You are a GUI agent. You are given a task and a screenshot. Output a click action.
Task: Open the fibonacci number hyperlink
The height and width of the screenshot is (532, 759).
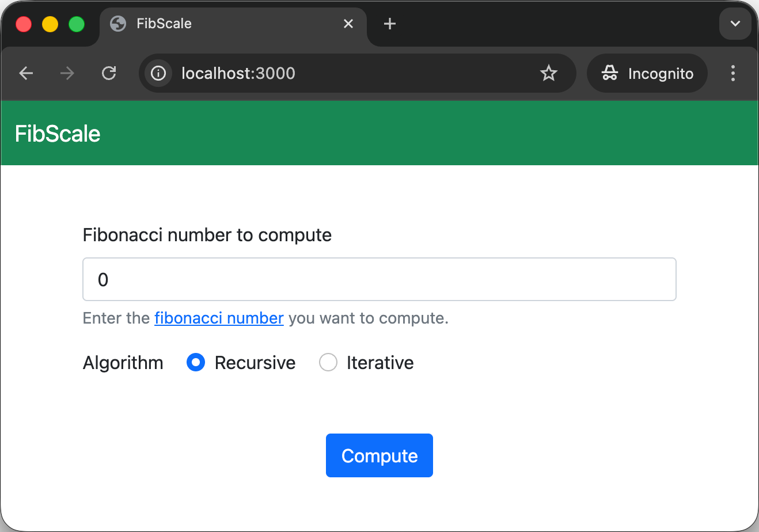coord(219,318)
